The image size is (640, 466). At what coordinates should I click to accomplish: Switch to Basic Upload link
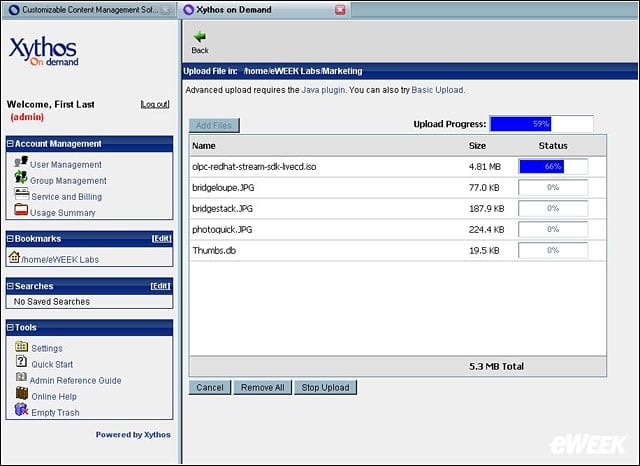tap(437, 90)
